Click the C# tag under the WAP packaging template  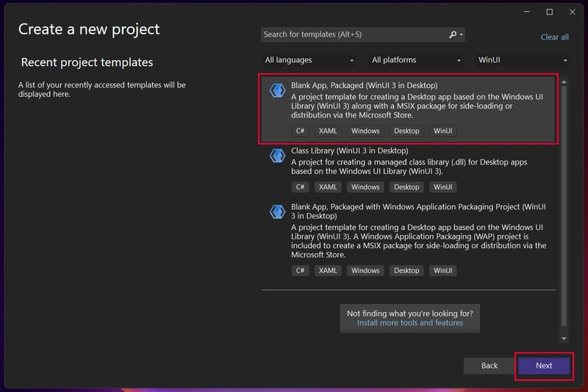coord(300,271)
